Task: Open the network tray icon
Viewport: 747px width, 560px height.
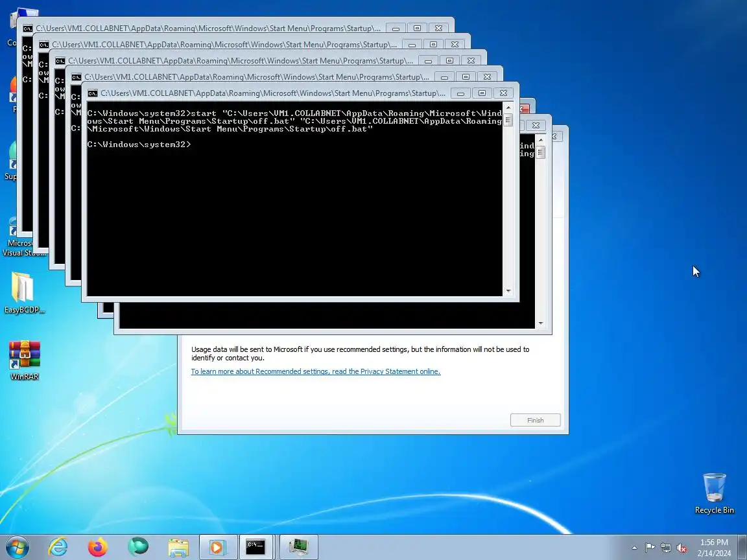Action: tap(665, 548)
